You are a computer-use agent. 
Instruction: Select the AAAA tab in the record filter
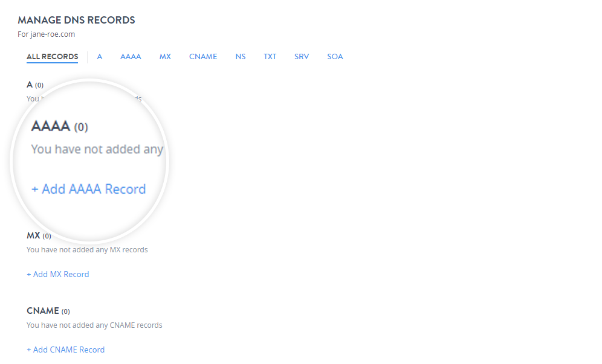[131, 57]
